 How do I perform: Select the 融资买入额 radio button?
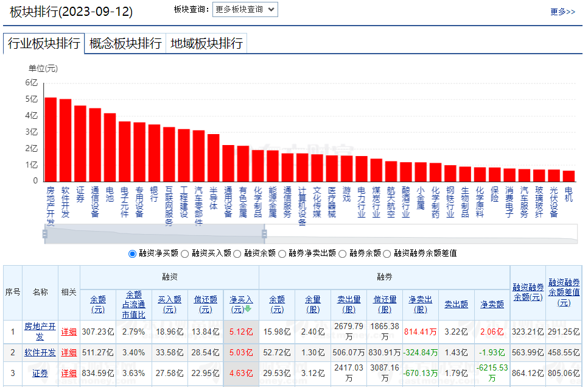(x=186, y=254)
